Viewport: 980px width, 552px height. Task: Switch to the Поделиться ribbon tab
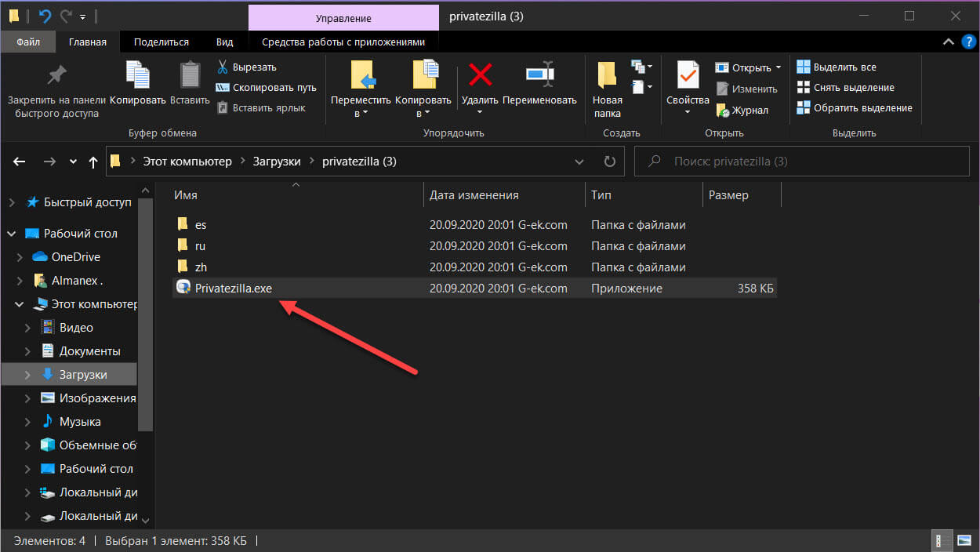pos(162,42)
